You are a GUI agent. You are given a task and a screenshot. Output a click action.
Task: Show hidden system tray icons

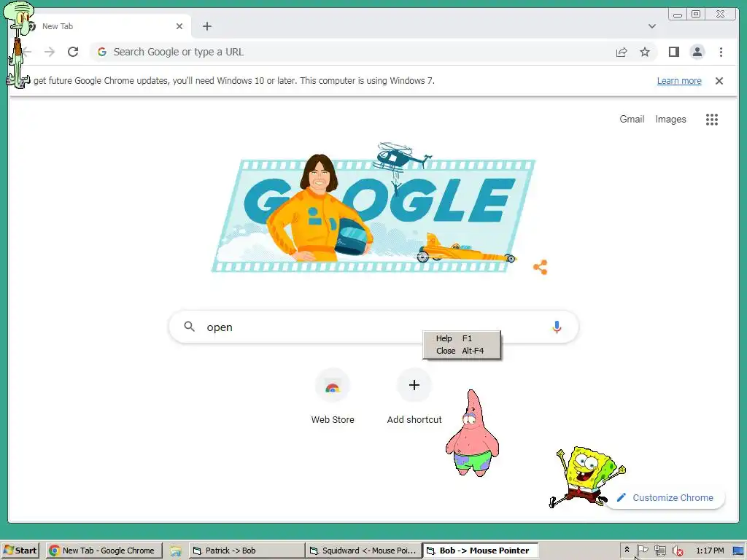click(627, 550)
